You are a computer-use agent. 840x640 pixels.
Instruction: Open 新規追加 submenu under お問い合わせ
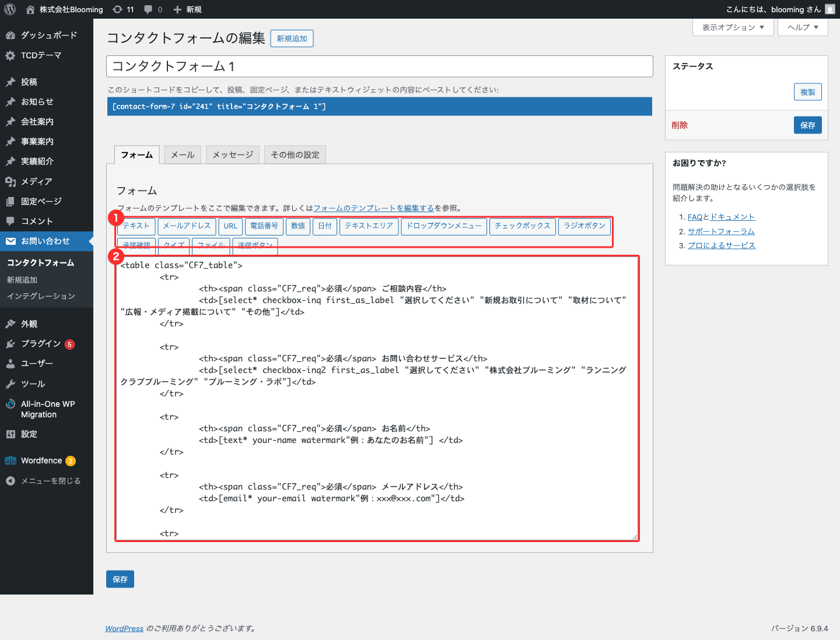pos(22,280)
